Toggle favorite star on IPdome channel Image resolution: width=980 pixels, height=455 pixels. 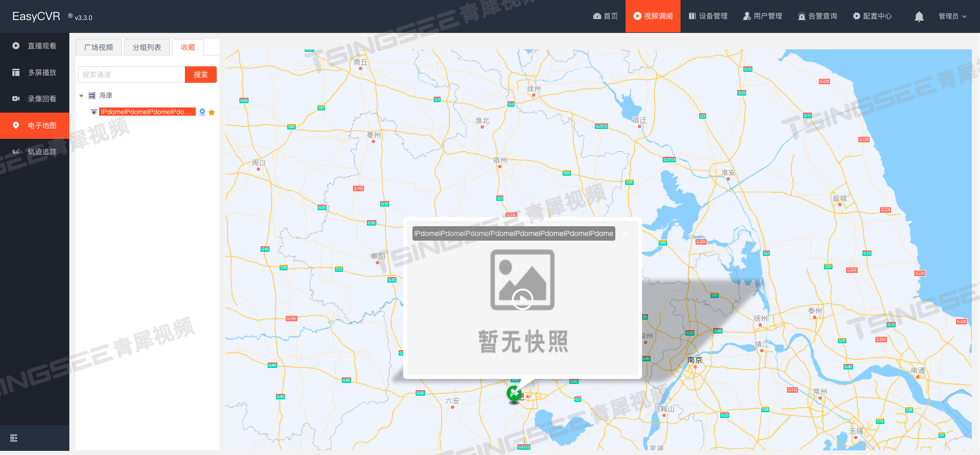pyautogui.click(x=212, y=112)
